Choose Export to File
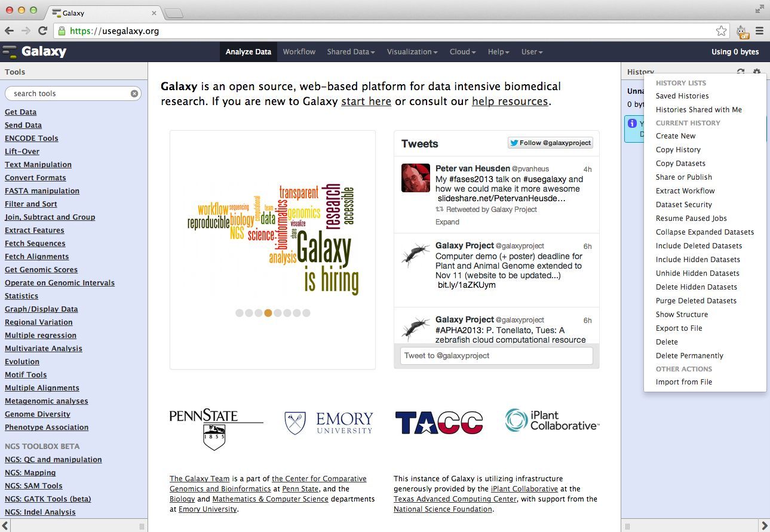The height and width of the screenshot is (532, 770). (679, 328)
